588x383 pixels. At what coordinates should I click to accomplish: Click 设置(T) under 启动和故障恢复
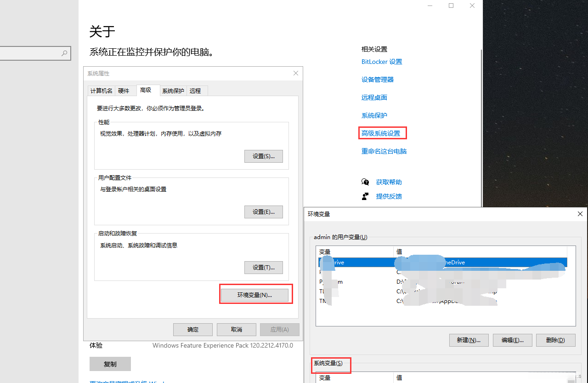click(x=263, y=267)
